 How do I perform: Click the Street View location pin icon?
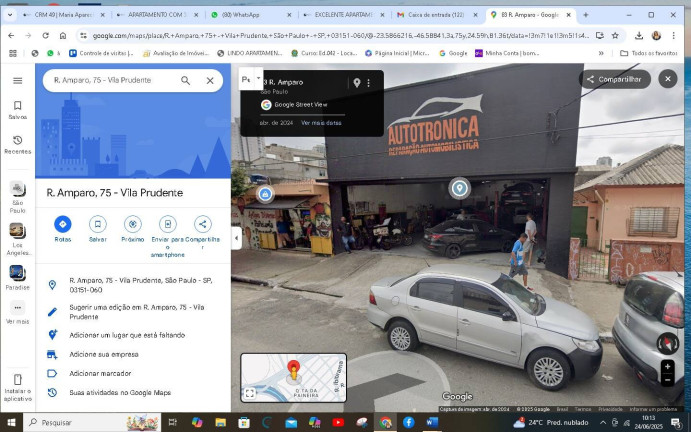click(357, 82)
